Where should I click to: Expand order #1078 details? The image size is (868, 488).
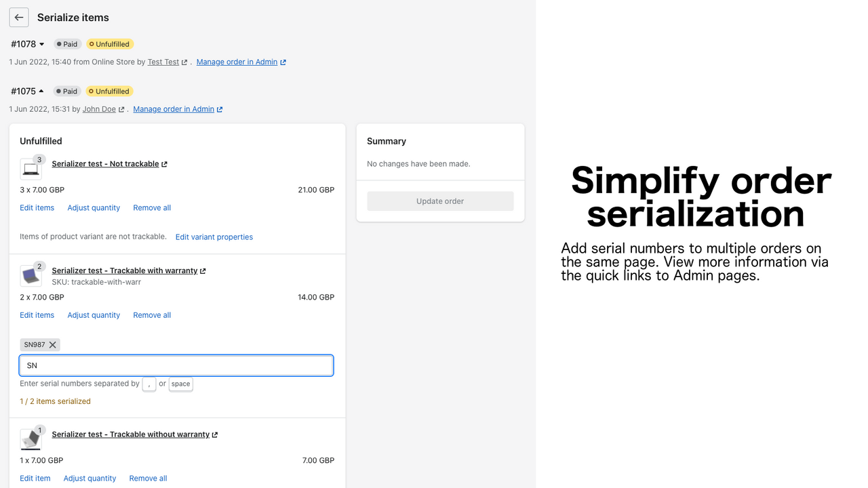tap(42, 43)
